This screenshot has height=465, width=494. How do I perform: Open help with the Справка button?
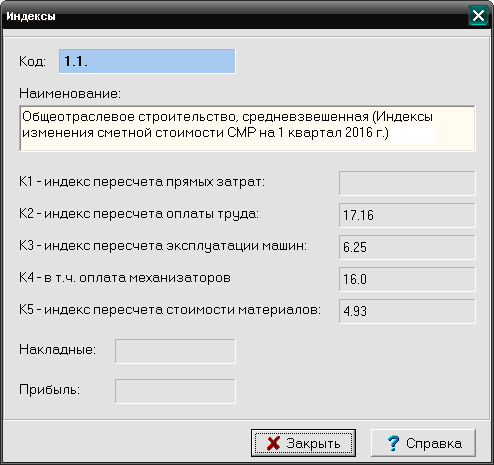point(423,443)
